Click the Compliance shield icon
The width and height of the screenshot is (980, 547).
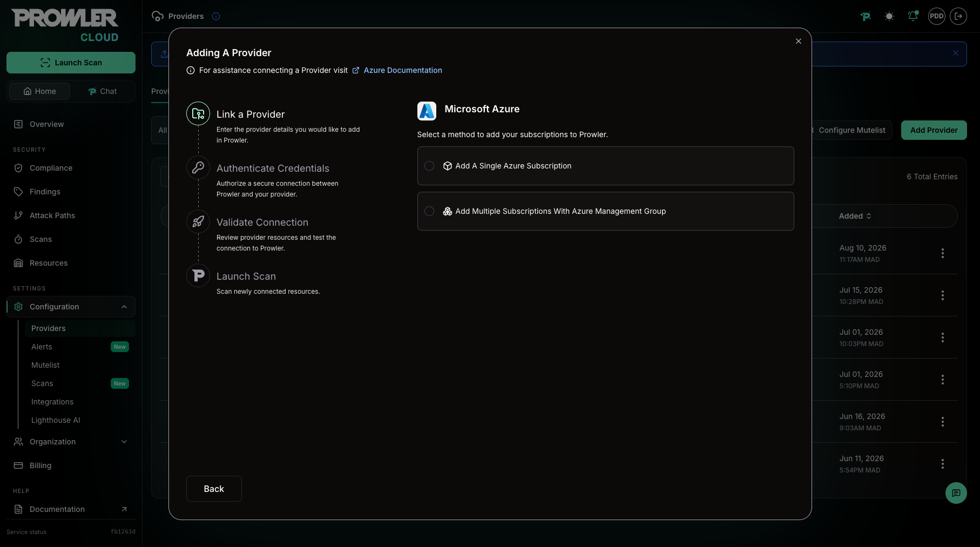tap(18, 168)
